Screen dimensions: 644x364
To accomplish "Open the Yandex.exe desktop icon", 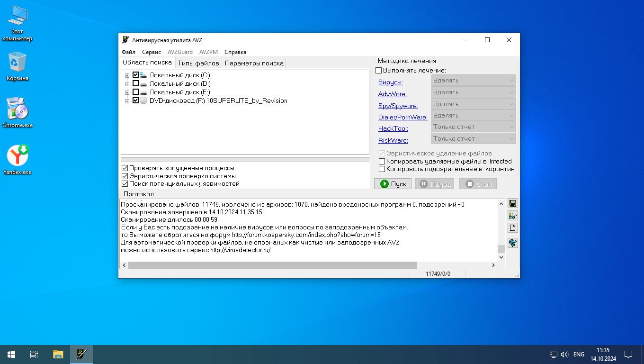I will pos(18,159).
